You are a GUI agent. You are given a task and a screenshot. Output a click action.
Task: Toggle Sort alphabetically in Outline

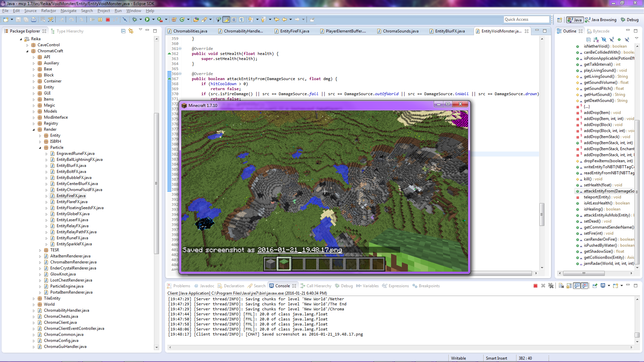pyautogui.click(x=596, y=40)
